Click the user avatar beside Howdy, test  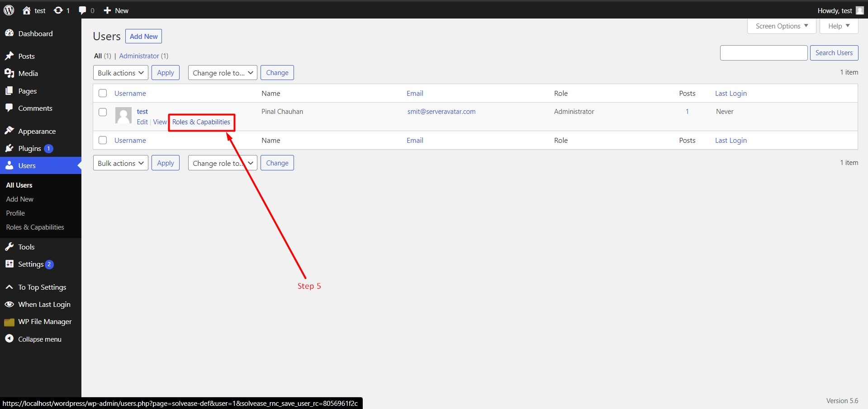tap(860, 10)
